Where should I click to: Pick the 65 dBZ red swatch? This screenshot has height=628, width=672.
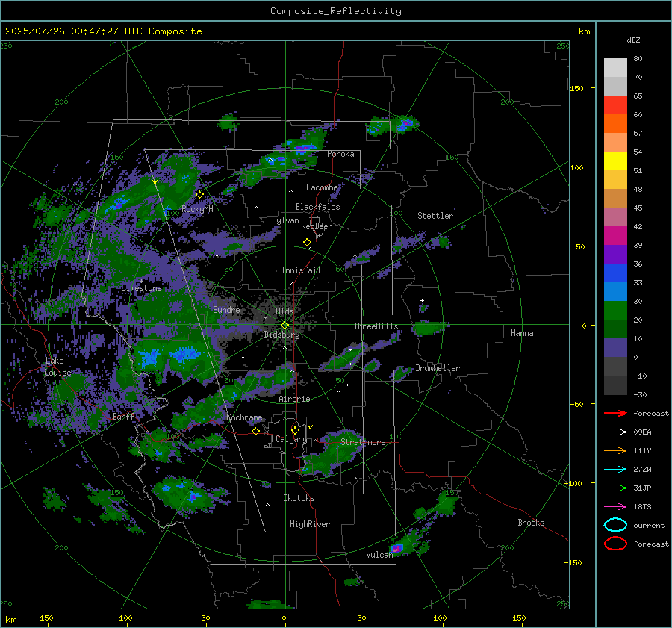point(615,105)
